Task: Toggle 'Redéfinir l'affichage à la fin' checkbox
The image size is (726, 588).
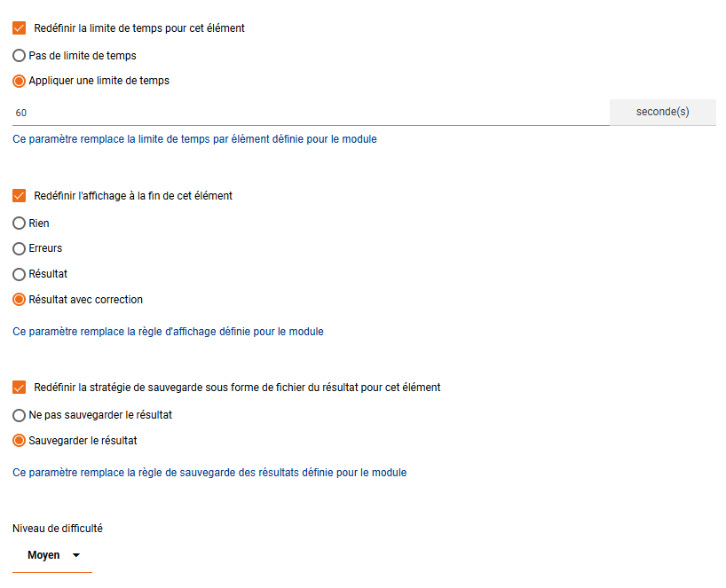Action: coord(20,196)
